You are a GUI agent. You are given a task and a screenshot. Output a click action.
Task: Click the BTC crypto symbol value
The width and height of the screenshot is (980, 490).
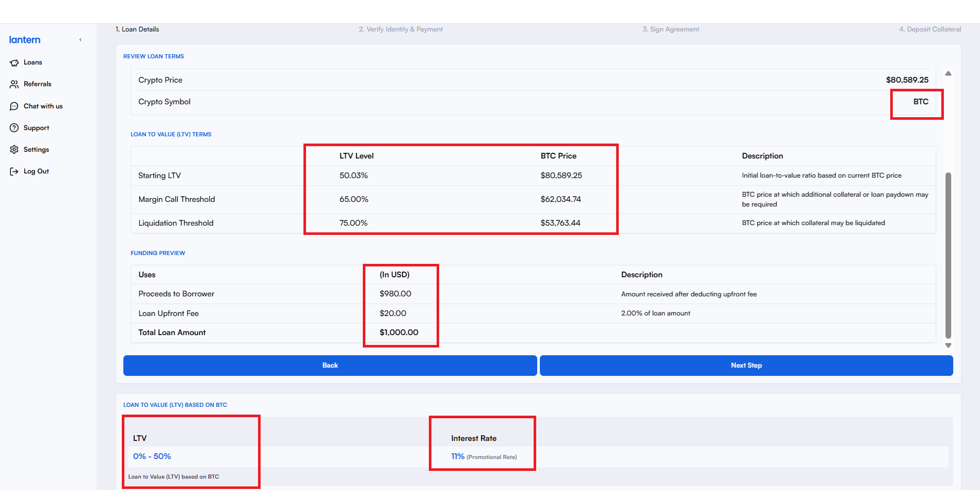pyautogui.click(x=921, y=102)
